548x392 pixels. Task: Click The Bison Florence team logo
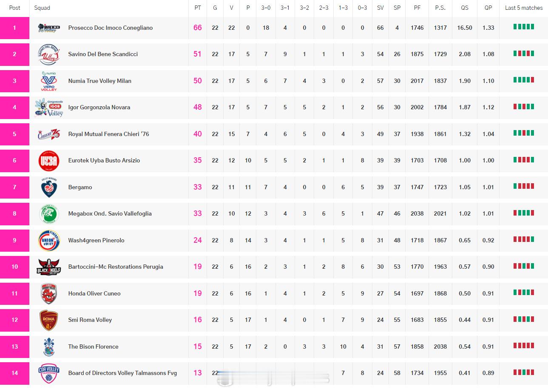[49, 347]
